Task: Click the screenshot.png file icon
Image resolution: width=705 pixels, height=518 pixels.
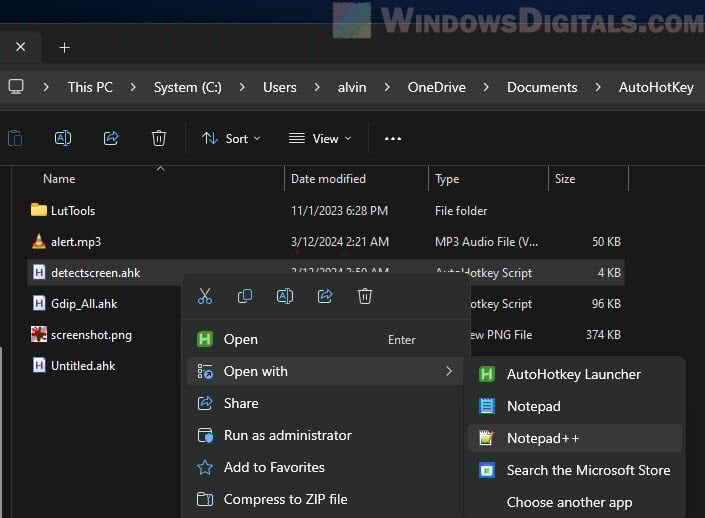Action: (39, 334)
